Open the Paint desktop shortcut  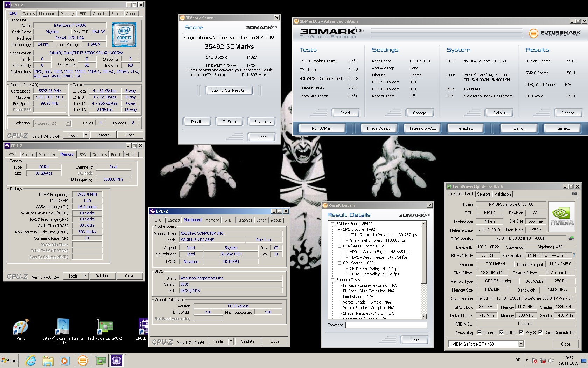coord(21,329)
